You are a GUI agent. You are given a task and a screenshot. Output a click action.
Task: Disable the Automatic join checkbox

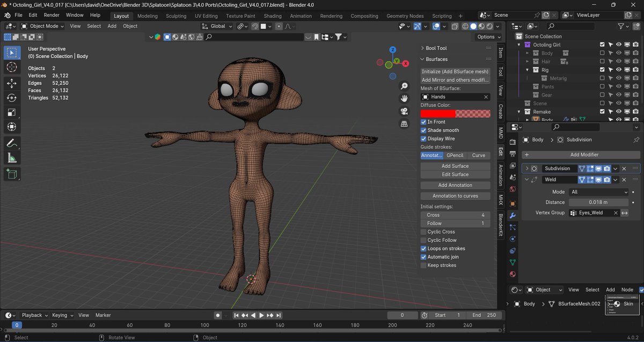pos(423,257)
